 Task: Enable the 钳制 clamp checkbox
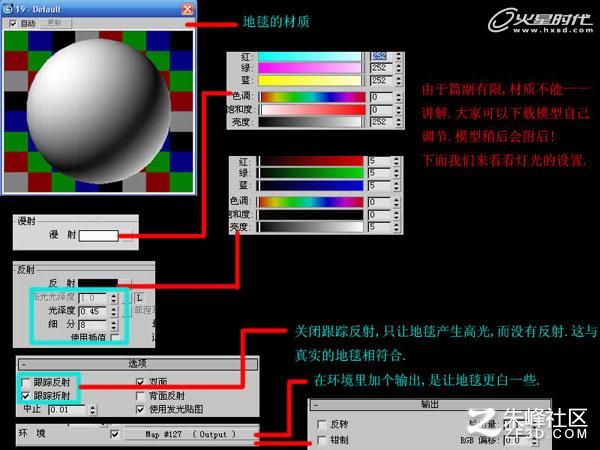click(x=322, y=440)
